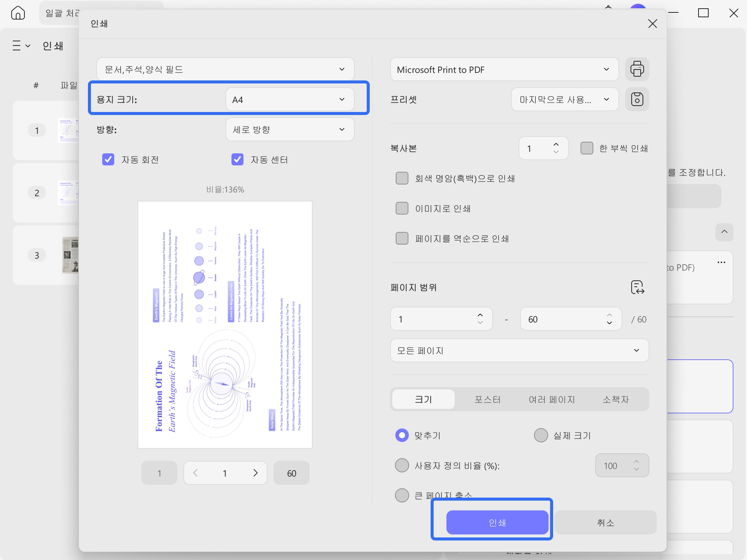Click the save preset icon
This screenshot has height=560, width=747.
637,99
